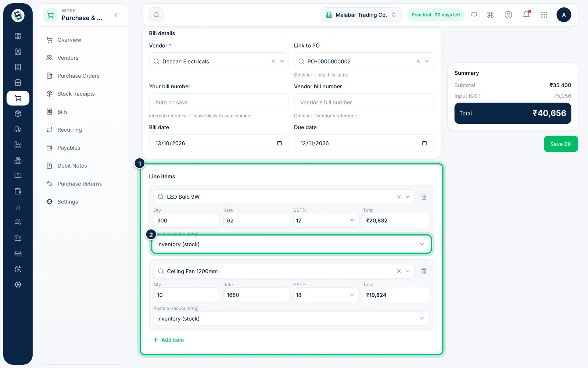Go to Overview in the sidebar
This screenshot has height=368, width=588.
point(69,40)
